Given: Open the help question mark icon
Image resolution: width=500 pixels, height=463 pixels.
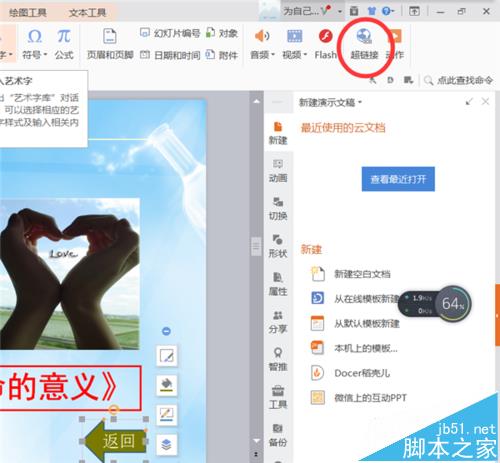Looking at the screenshot, I should (x=386, y=11).
